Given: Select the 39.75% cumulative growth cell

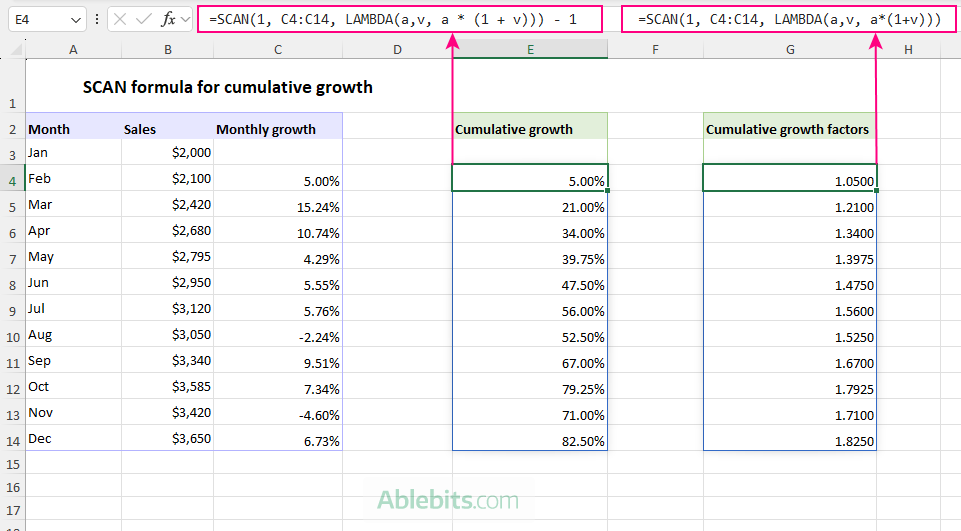Looking at the screenshot, I should pos(530,256).
